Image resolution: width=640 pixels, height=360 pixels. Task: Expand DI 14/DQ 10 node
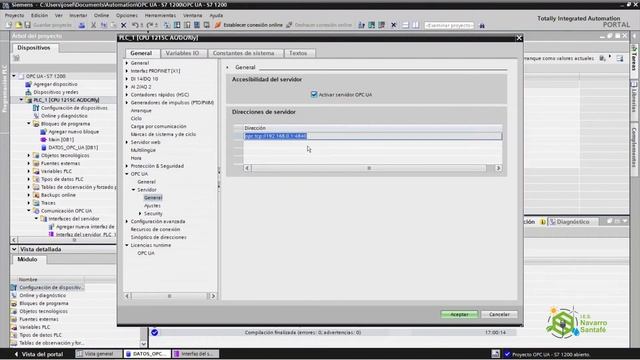[127, 79]
